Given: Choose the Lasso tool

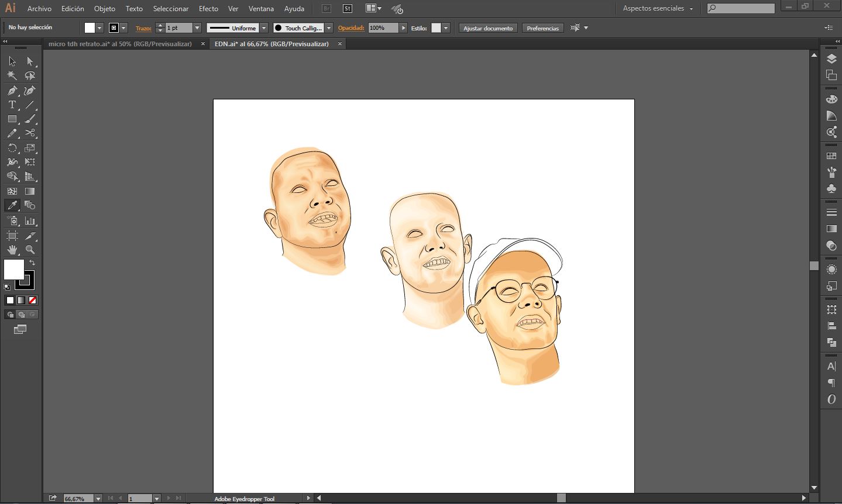Looking at the screenshot, I should tap(30, 76).
